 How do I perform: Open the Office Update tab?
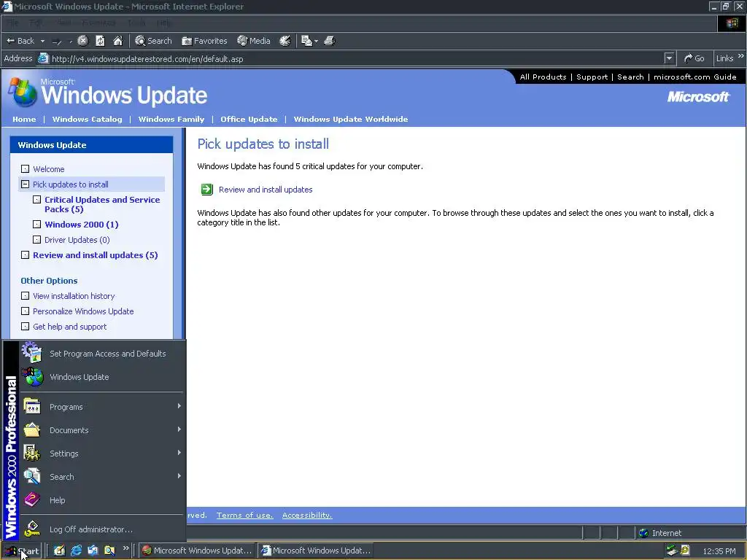[x=249, y=119]
